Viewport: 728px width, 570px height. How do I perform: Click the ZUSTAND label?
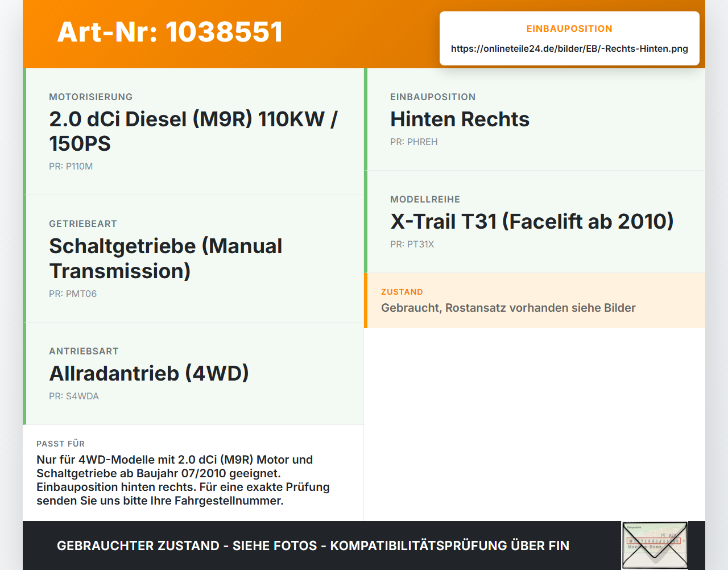point(402,292)
